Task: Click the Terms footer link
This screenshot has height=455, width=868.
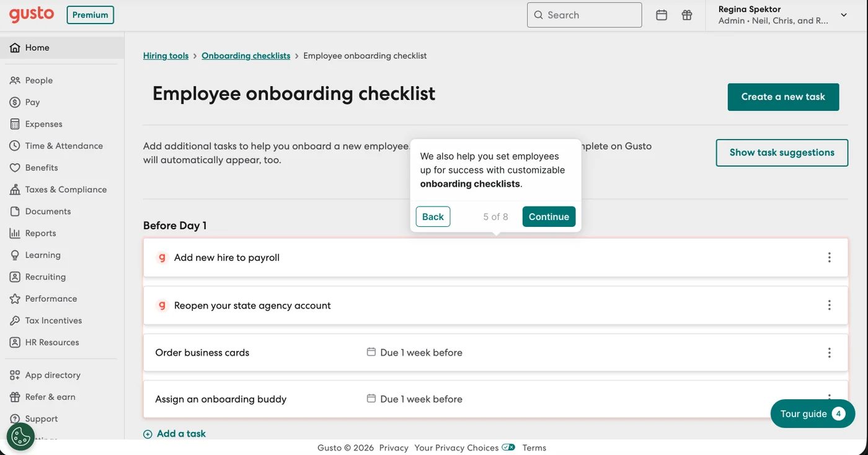Action: [534, 448]
